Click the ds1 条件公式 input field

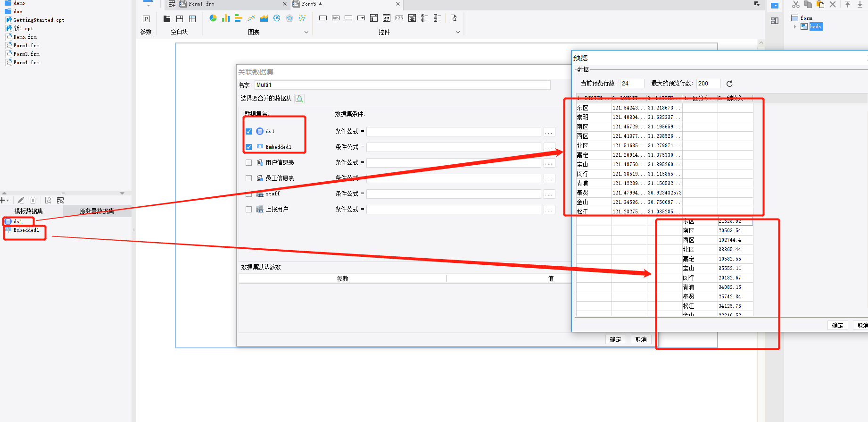(x=454, y=132)
